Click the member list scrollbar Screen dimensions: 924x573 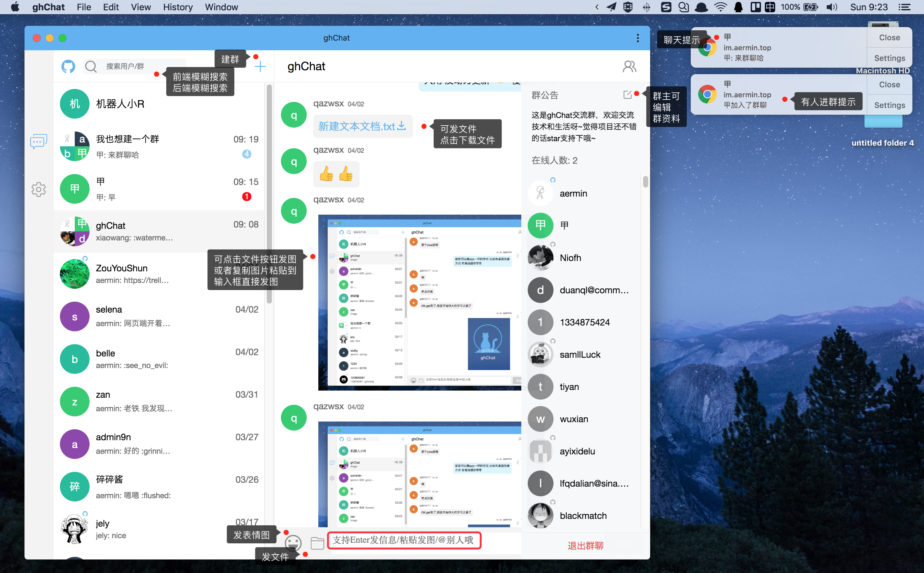(645, 181)
